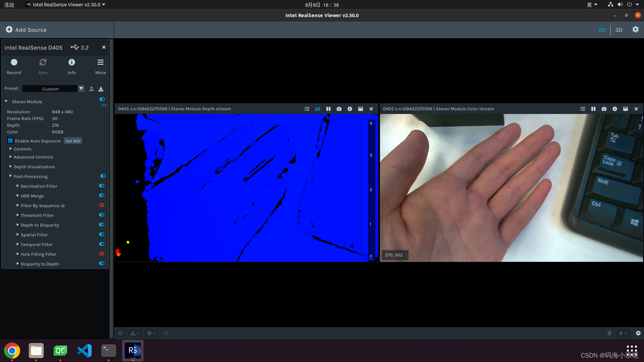Check Enable Auto Exposure checkbox
Viewport: 644px width, 362px height.
tap(10, 141)
